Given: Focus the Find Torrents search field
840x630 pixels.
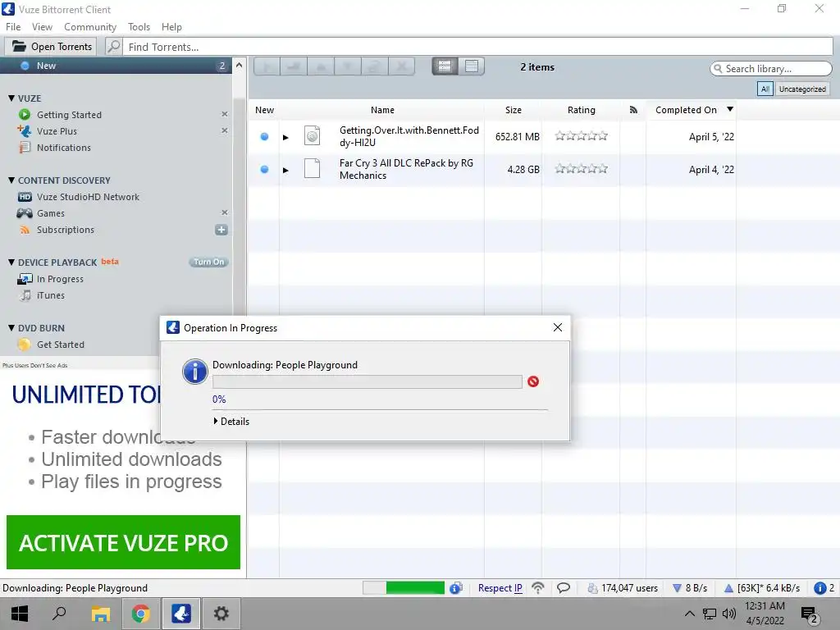Looking at the screenshot, I should point(477,47).
